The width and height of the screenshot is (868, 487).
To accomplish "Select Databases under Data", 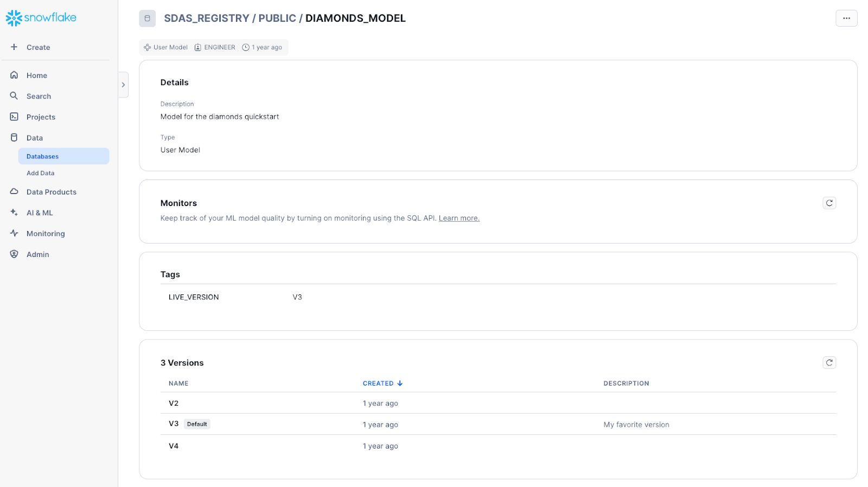I will (63, 156).
